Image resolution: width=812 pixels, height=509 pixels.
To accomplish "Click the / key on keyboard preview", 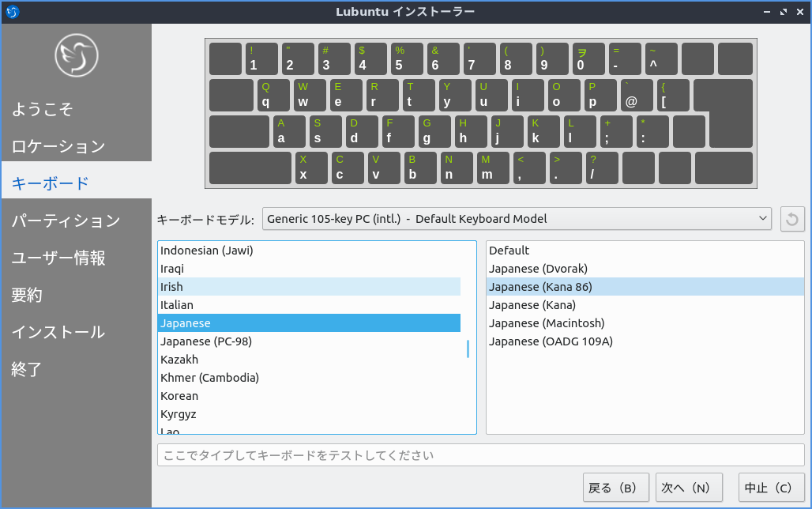I will (602, 168).
